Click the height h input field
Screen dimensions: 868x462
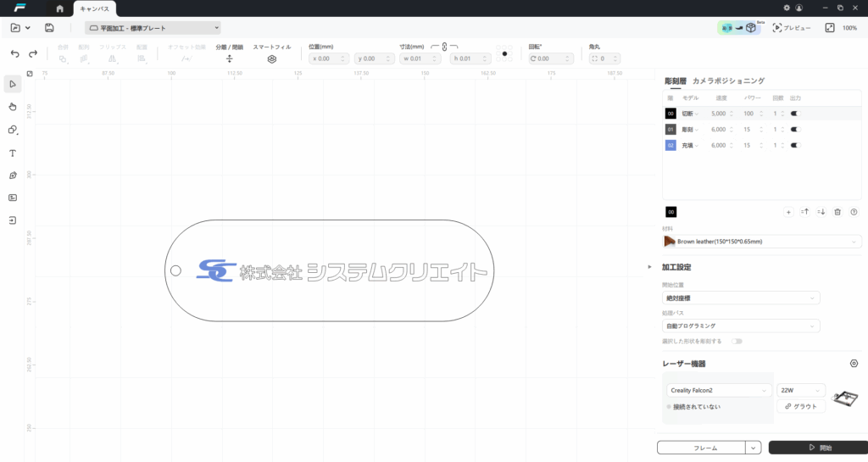tap(470, 58)
